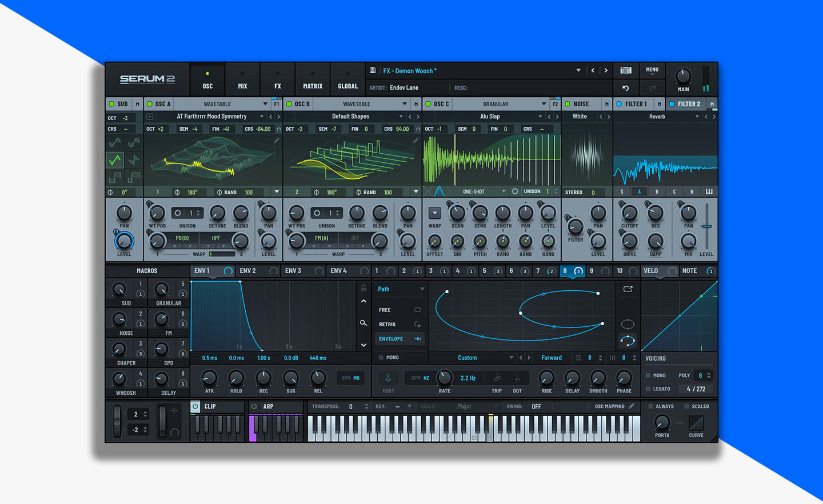
Task: Open the OSC A WAVETABLE type dropdown
Action: [222, 104]
